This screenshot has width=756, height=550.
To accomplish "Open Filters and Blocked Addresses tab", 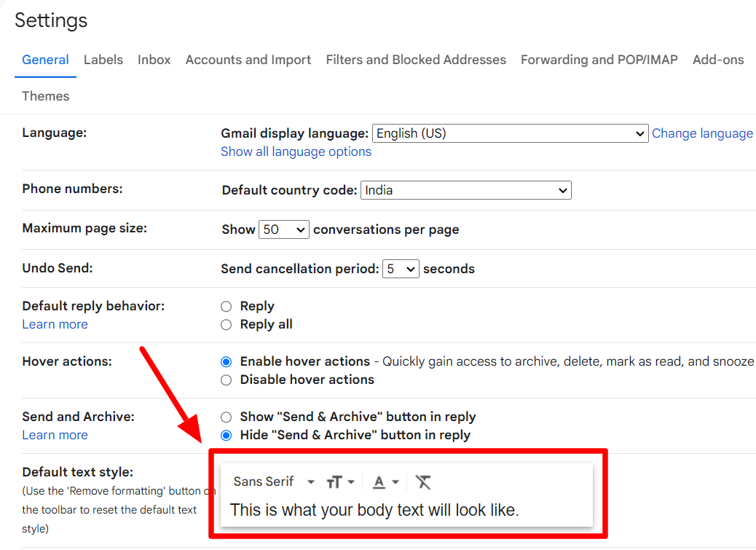I will click(416, 60).
